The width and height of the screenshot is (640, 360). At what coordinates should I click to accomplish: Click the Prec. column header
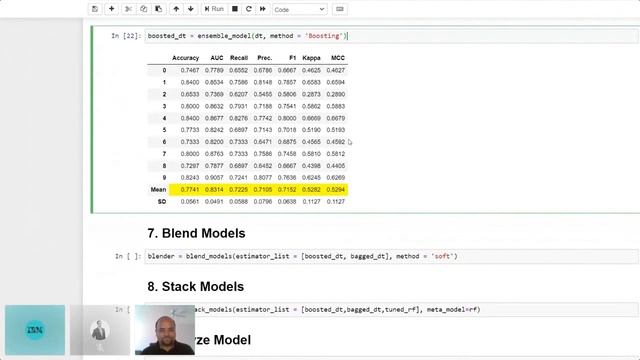pyautogui.click(x=264, y=58)
